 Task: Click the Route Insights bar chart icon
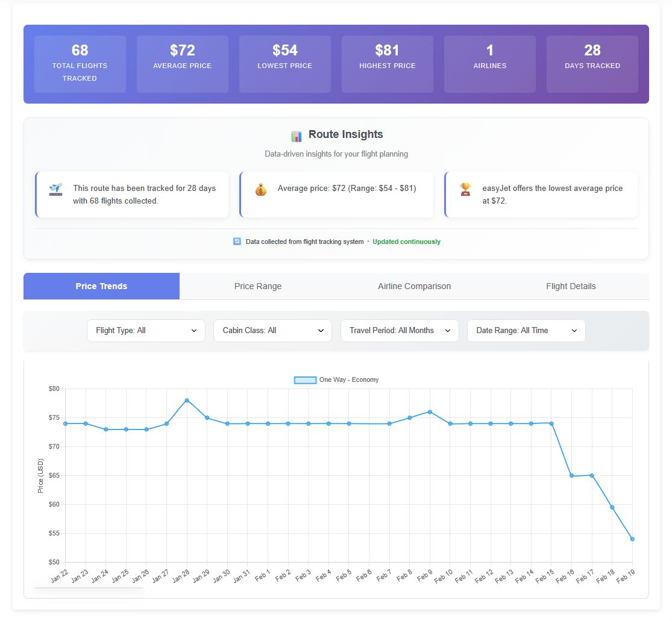pos(296,136)
